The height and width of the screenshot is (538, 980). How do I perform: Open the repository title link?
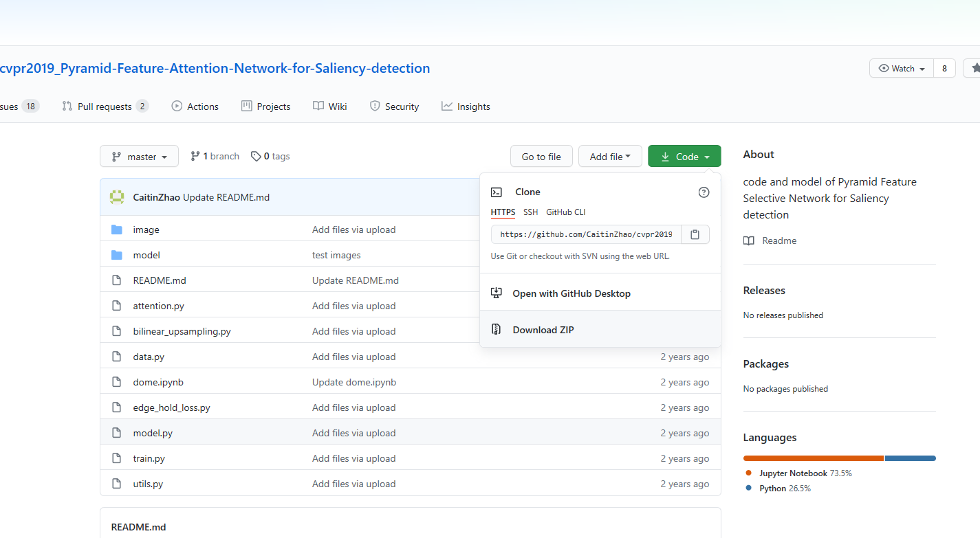215,68
